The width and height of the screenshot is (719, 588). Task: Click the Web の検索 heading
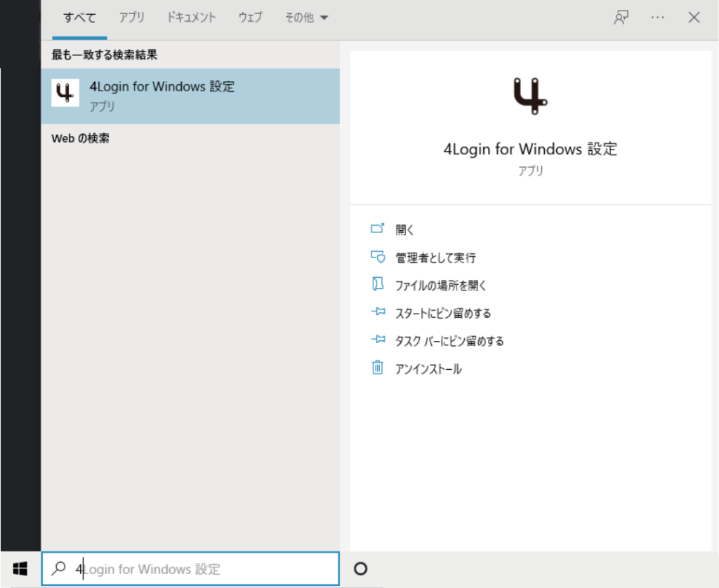pyautogui.click(x=80, y=138)
